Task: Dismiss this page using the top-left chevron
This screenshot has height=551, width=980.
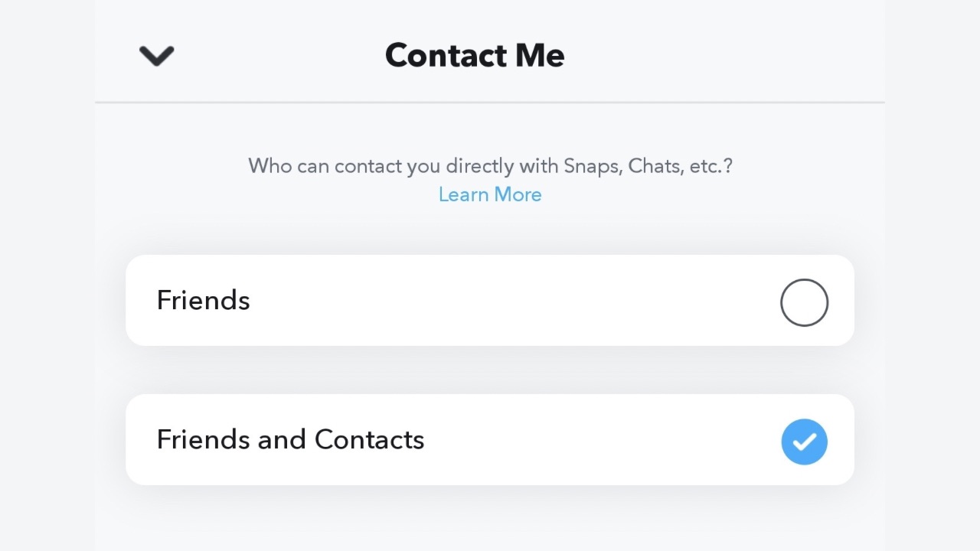Action: 157,55
